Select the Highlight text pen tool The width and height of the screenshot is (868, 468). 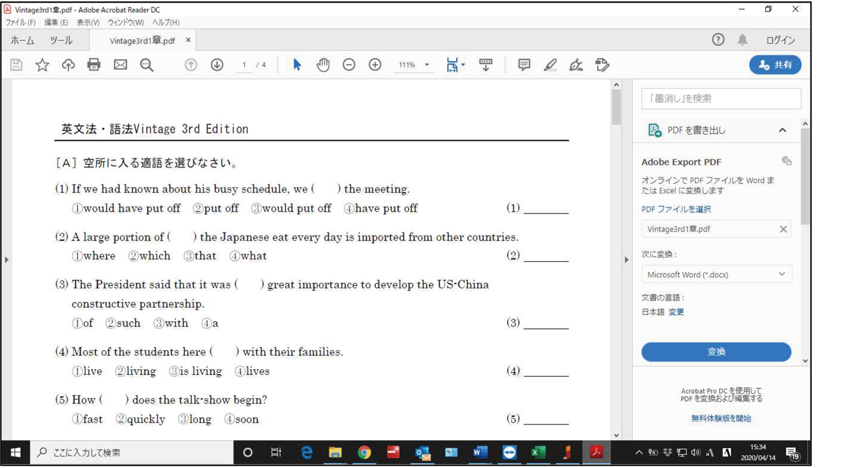(x=550, y=65)
